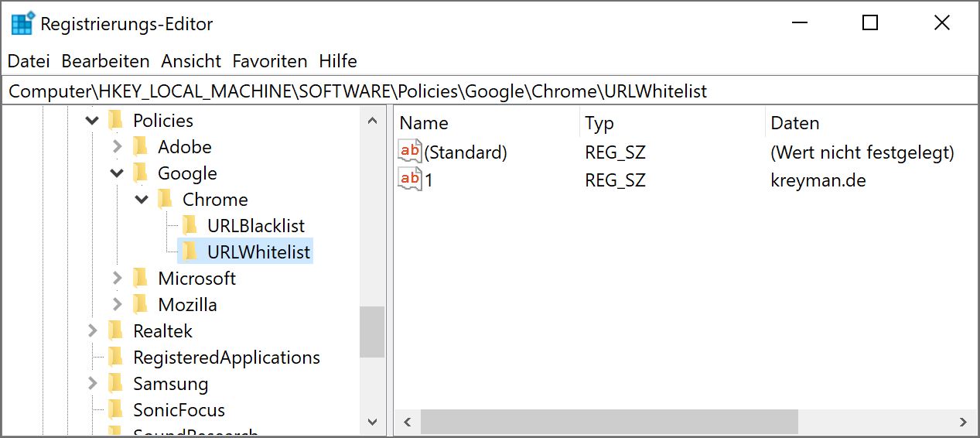This screenshot has width=980, height=438.
Task: Select the Microsoft folder icon
Action: [141, 278]
